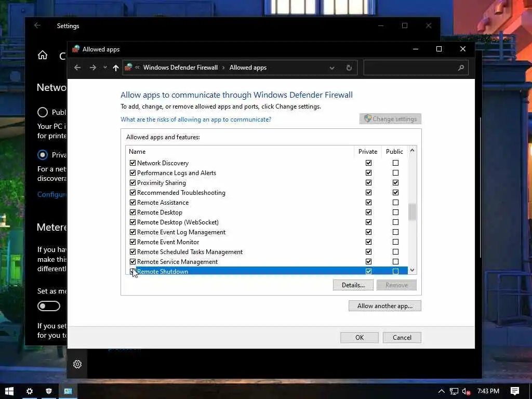Click Change settings button
The width and height of the screenshot is (532, 399).
pos(390,119)
